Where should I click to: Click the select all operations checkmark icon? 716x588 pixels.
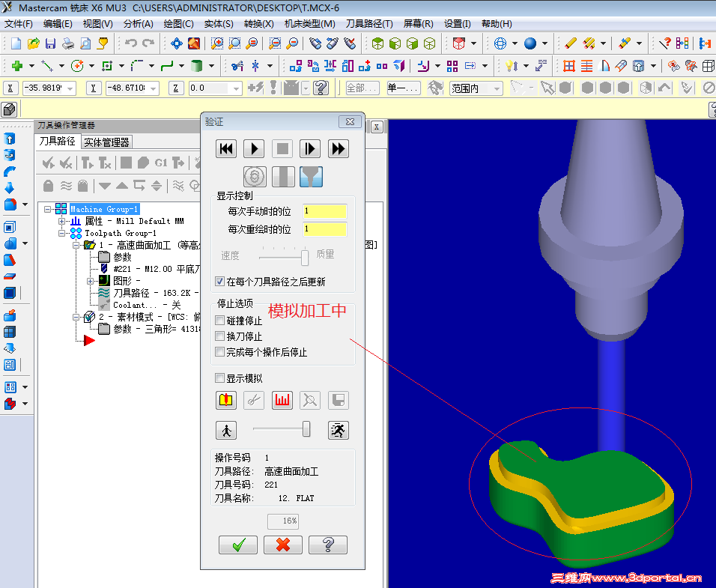point(48,163)
